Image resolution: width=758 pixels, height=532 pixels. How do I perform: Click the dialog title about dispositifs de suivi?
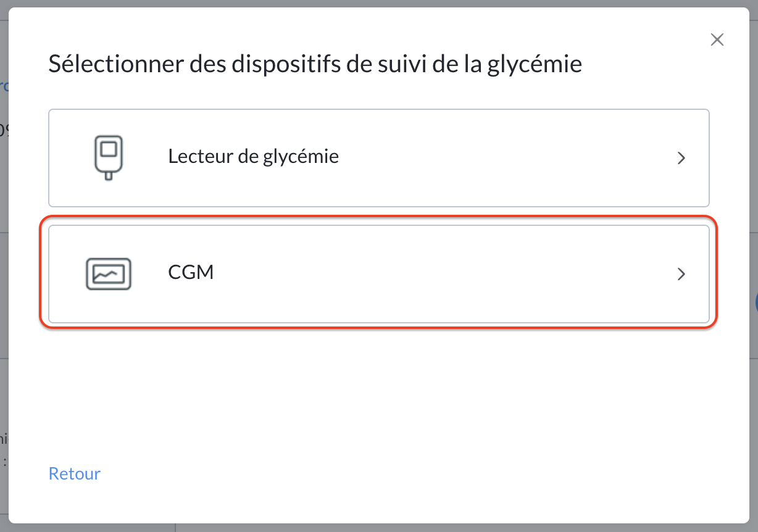pyautogui.click(x=315, y=64)
